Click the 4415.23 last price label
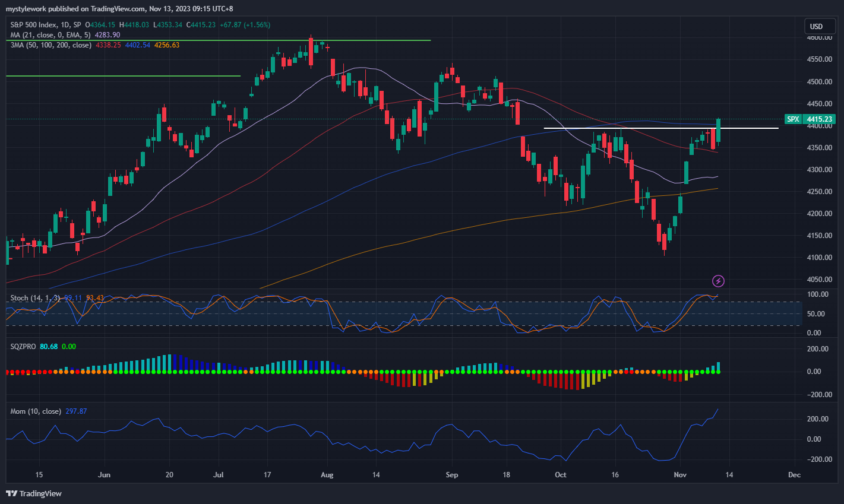Viewport: 844px width, 504px height. click(820, 119)
